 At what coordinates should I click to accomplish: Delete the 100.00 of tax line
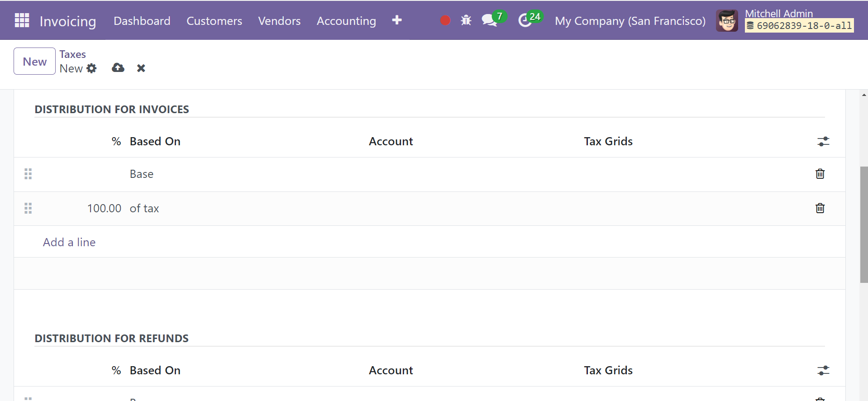point(820,208)
